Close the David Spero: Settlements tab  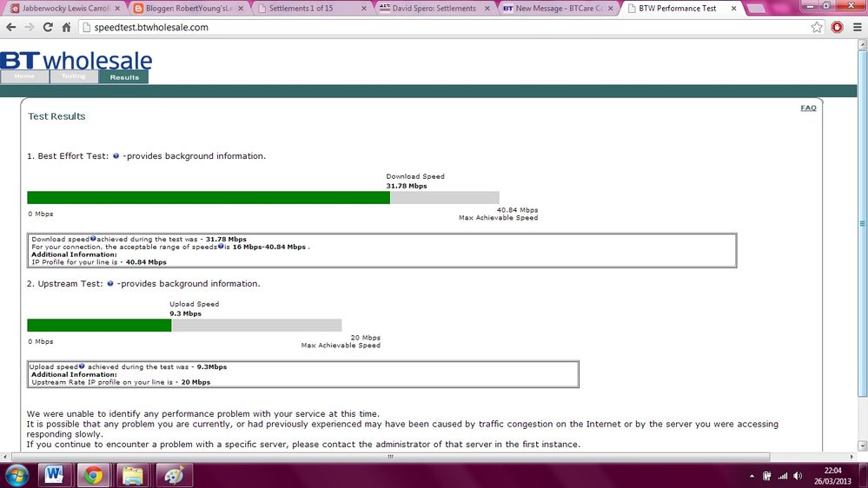pos(487,9)
